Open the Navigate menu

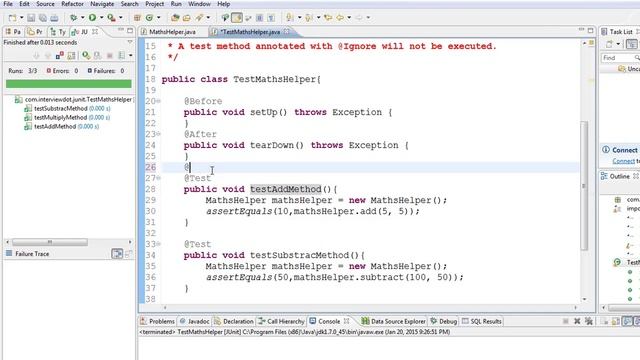click(102, 4)
